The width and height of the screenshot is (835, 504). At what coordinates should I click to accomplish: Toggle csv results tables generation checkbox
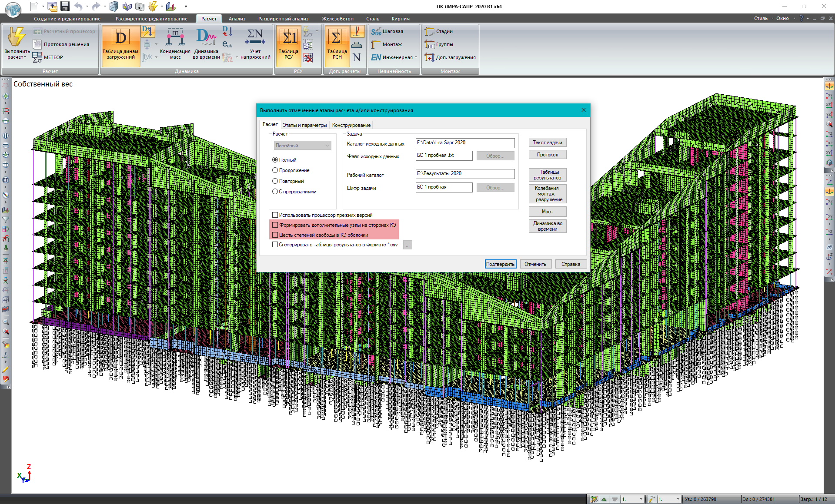pyautogui.click(x=275, y=245)
